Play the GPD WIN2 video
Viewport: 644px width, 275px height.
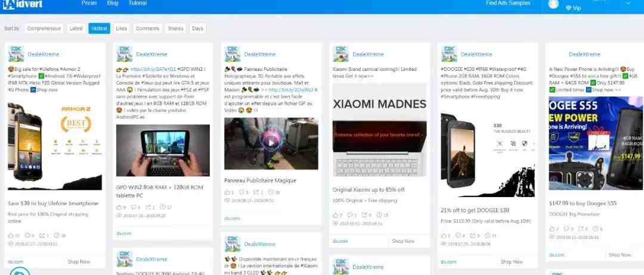tap(163, 149)
